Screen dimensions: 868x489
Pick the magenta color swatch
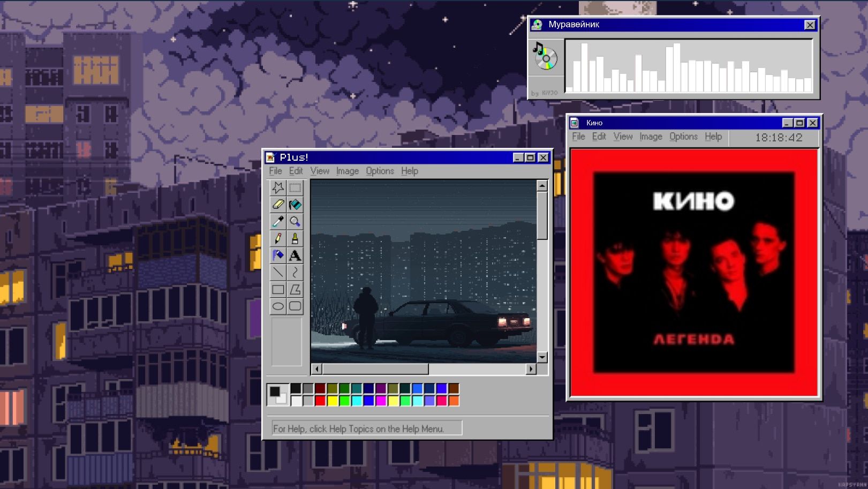[x=381, y=400]
